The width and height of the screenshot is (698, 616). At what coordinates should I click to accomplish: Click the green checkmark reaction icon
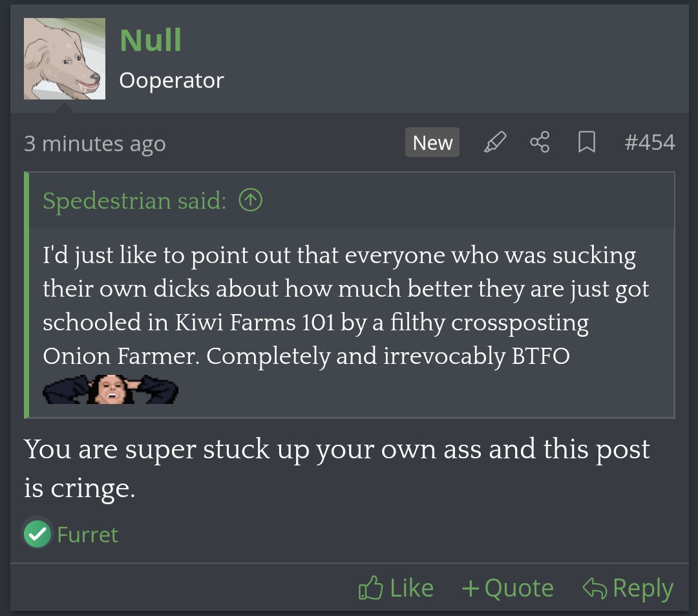(37, 534)
